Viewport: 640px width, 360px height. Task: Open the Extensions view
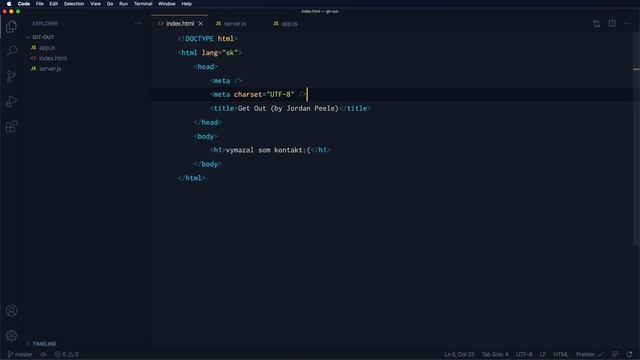[11, 126]
